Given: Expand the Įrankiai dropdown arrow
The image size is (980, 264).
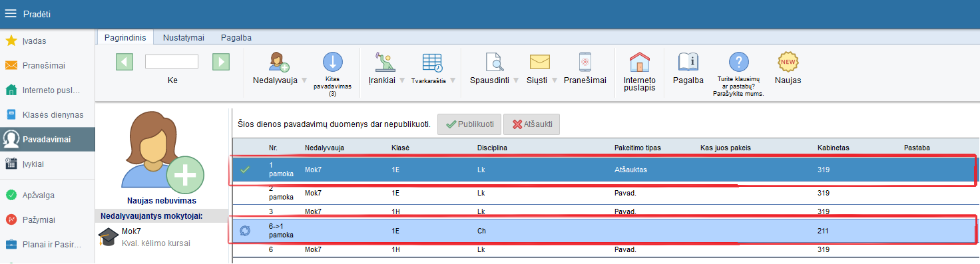Looking at the screenshot, I should pyautogui.click(x=402, y=80).
